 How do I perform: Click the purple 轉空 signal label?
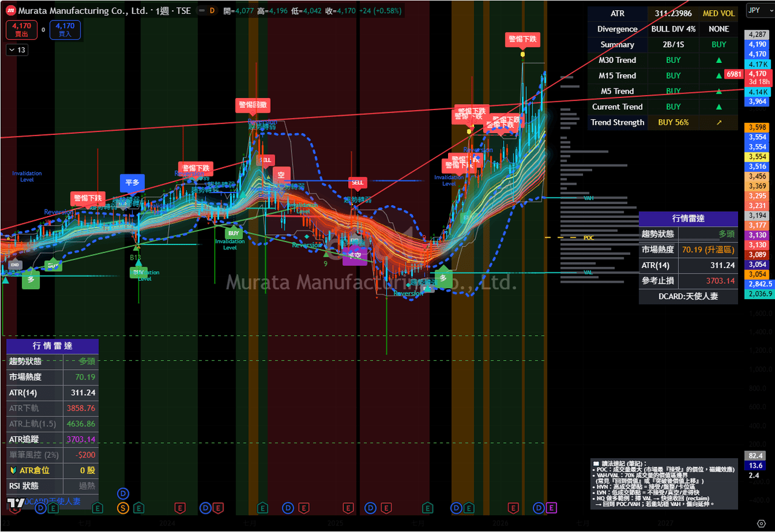click(x=355, y=256)
